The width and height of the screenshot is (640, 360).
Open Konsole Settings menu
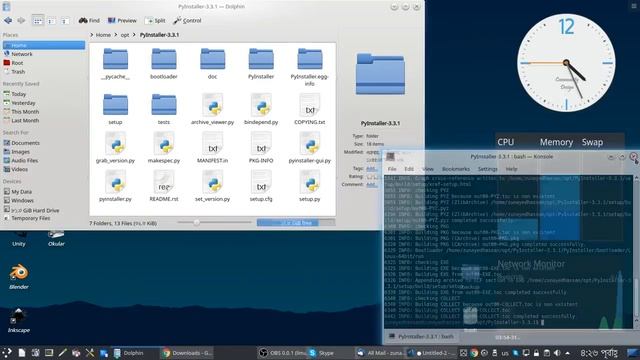pyautogui.click(x=487, y=169)
